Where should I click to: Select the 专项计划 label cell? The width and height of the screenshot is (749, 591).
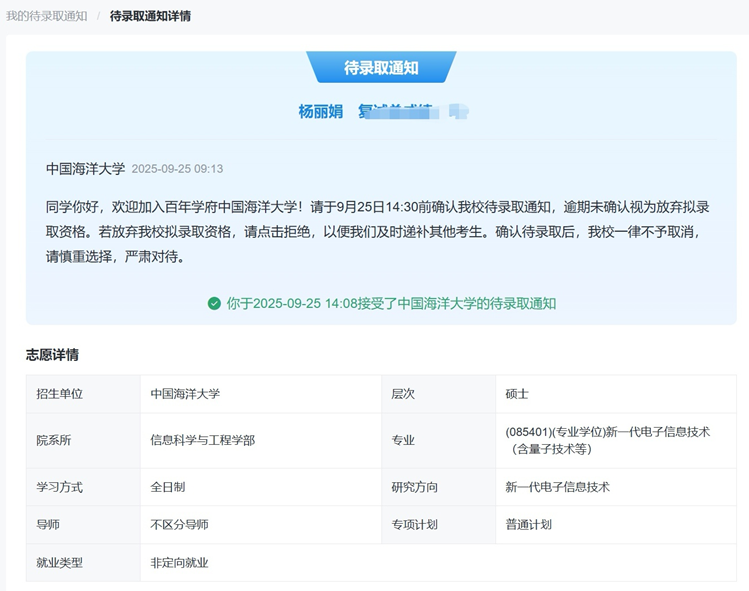(439, 525)
